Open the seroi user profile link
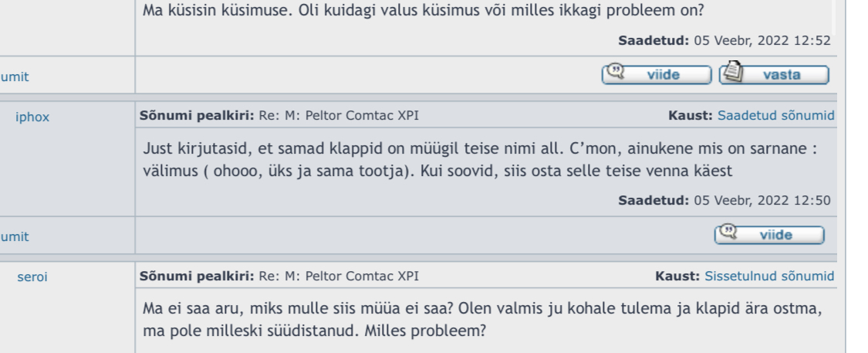Screen dimensions: 868x353 click(32, 277)
